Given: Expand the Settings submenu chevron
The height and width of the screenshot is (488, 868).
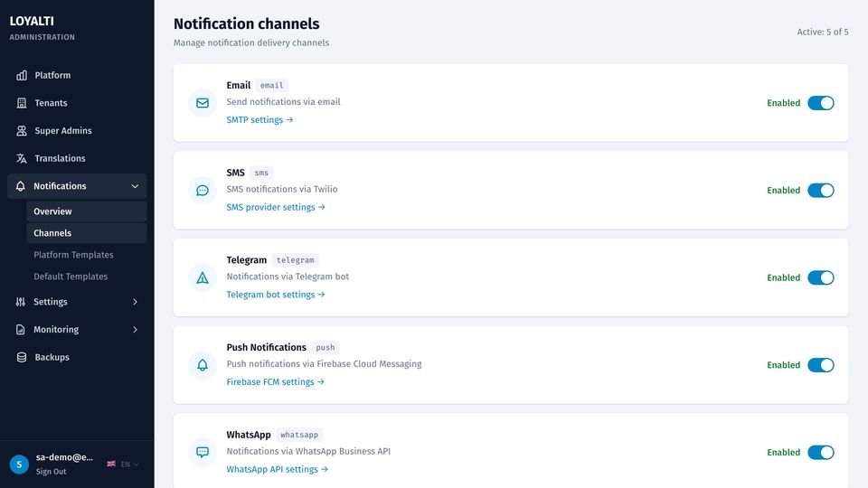Looking at the screenshot, I should (x=135, y=302).
